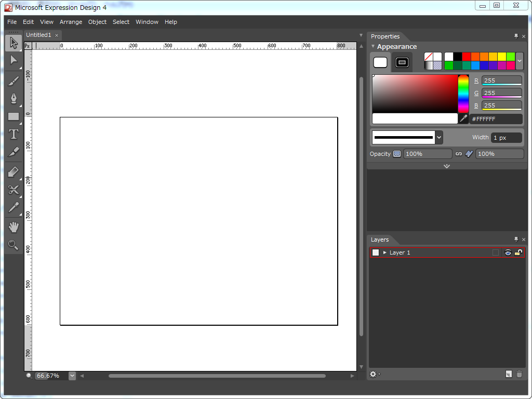The image size is (532, 399).
Task: Expand Layer 1 contents triangle
Action: point(385,252)
